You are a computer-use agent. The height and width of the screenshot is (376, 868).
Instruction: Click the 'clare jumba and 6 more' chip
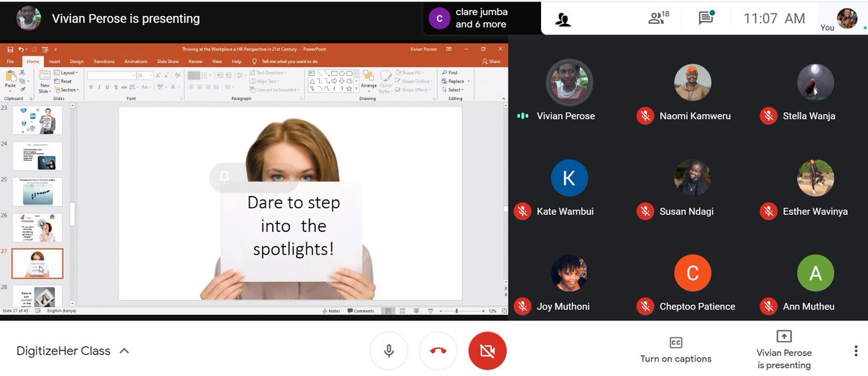[x=481, y=18]
